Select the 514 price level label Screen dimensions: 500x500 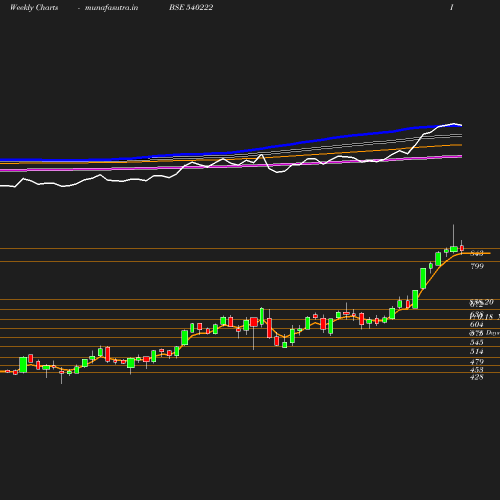pos(476,351)
